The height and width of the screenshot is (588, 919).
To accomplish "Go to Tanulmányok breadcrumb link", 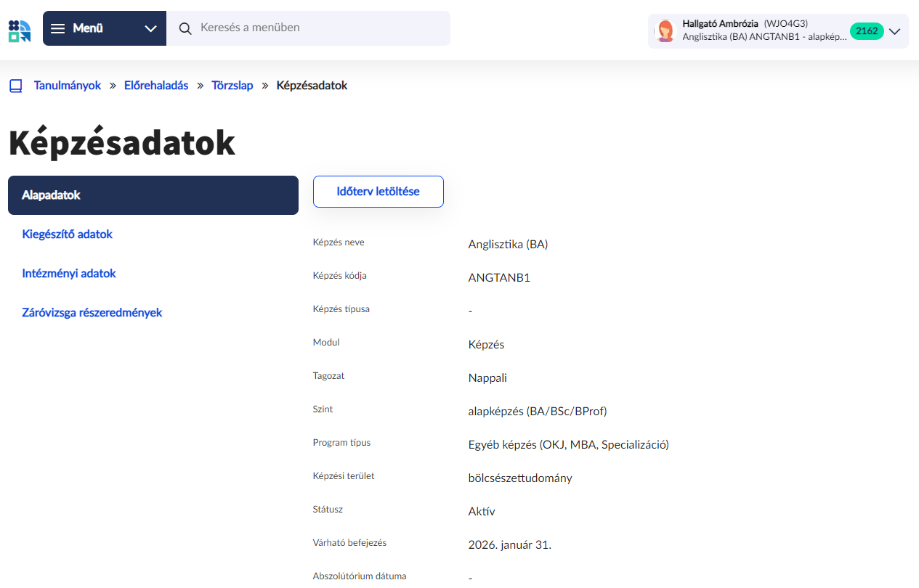I will coord(68,86).
